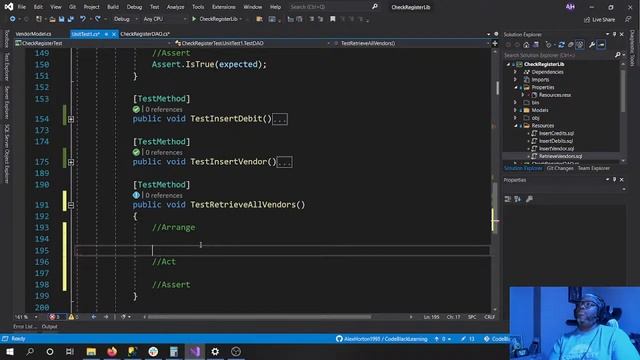640x360 pixels.
Task: Open Settings gear on the taskbar
Action: pos(215,351)
